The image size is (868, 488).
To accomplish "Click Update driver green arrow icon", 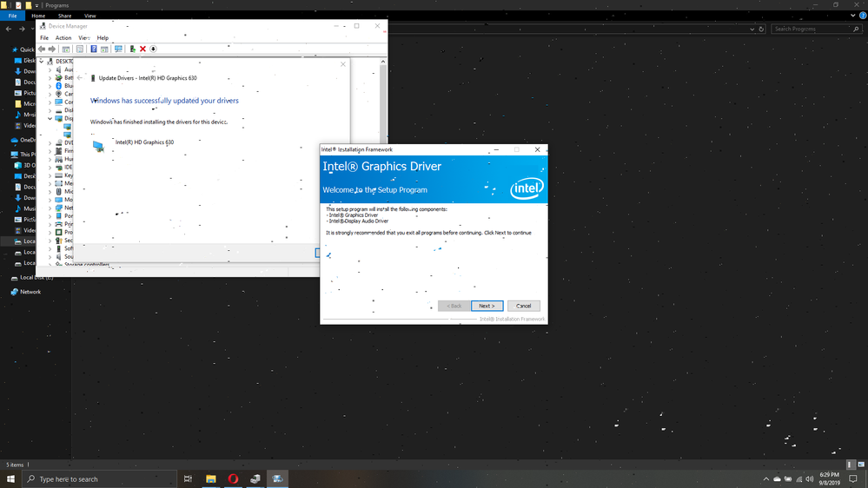I will click(133, 49).
